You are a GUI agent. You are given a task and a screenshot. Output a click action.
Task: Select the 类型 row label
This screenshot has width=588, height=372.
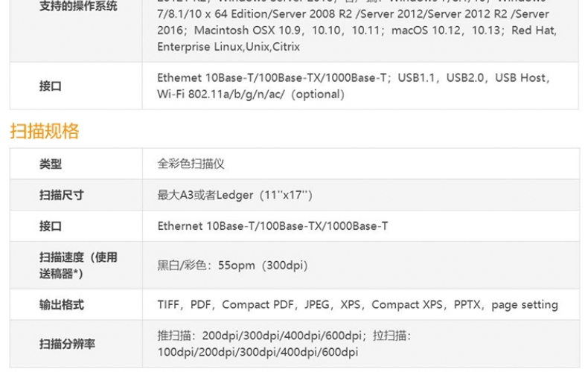tap(51, 164)
